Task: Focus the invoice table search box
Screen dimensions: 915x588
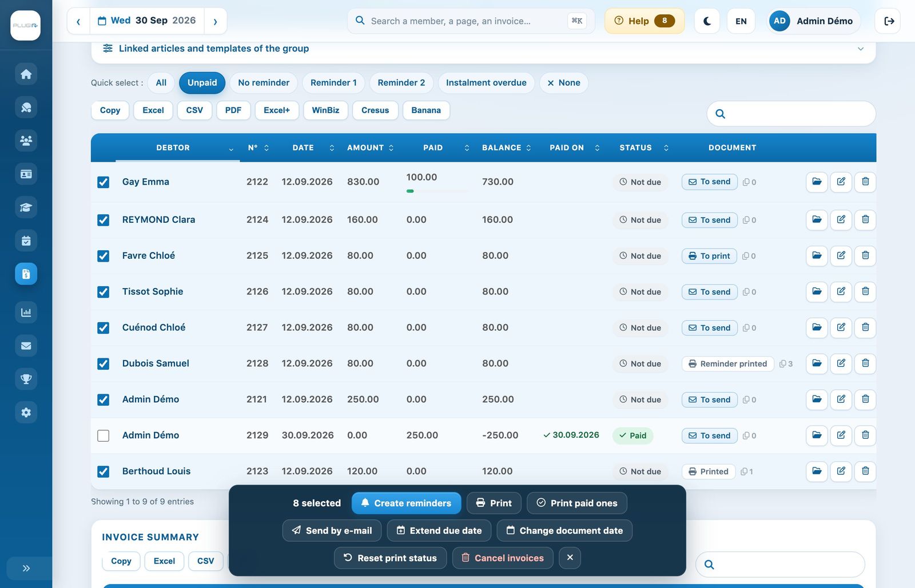Action: point(791,114)
